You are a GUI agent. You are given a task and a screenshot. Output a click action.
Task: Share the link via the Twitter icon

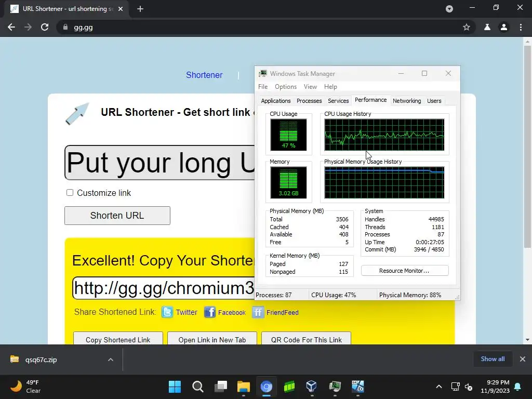167,312
